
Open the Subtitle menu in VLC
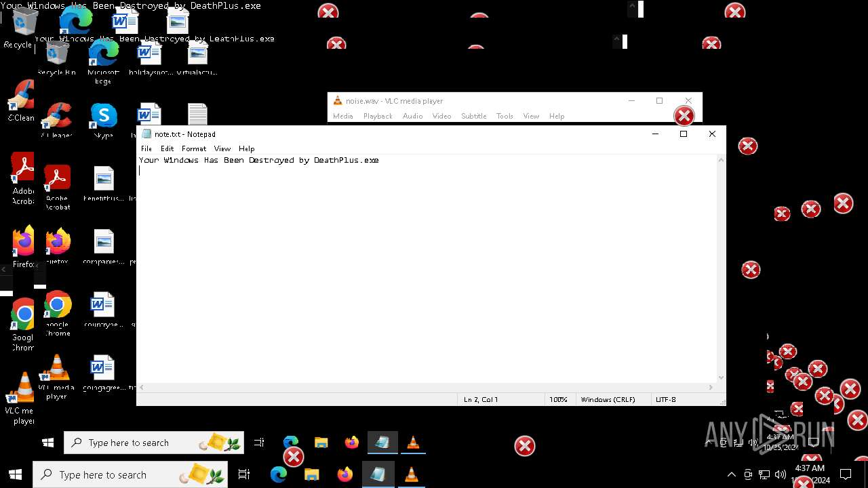click(x=473, y=116)
